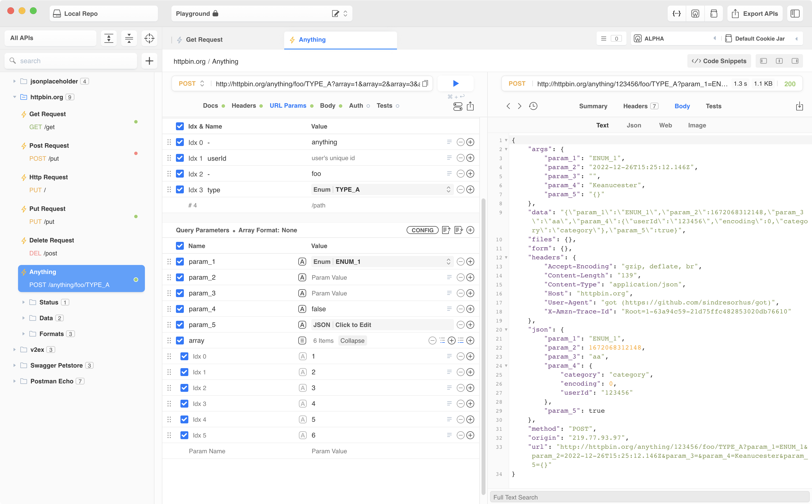
Task: Open the Headers tab in the request panel
Action: pos(244,106)
